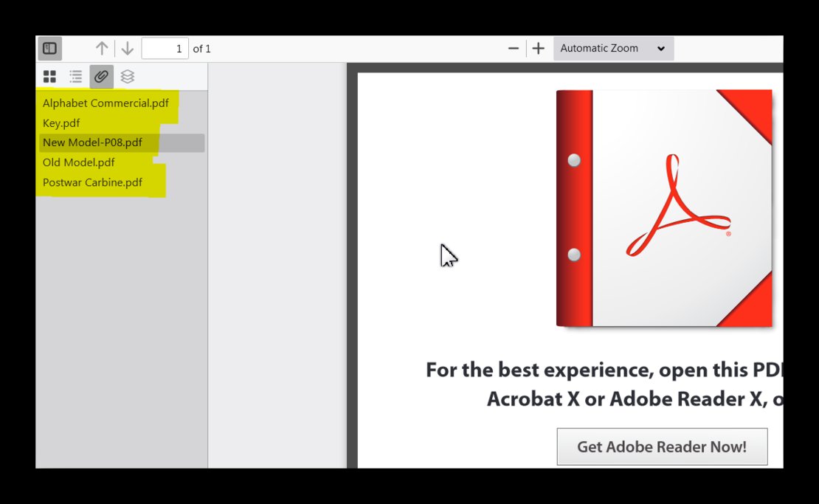Open the Automatic Zoom dropdown

pos(613,49)
